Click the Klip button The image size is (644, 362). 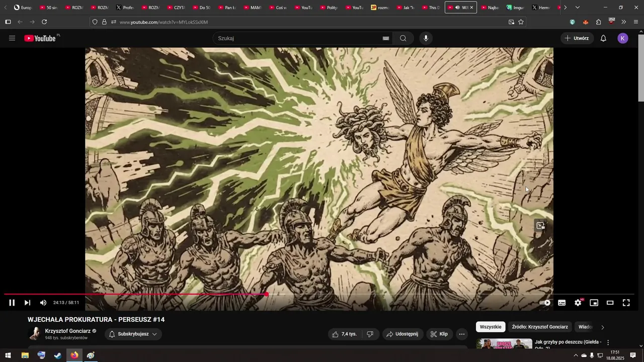coord(439,334)
